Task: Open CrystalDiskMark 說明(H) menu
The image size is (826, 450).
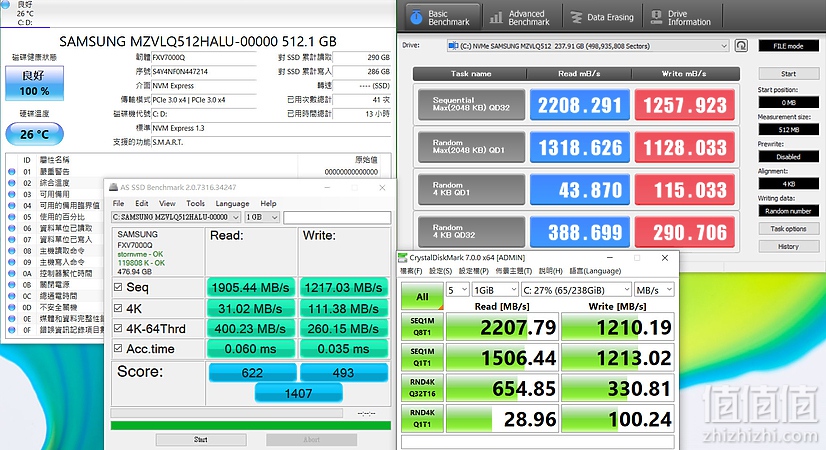Action: [x=551, y=271]
